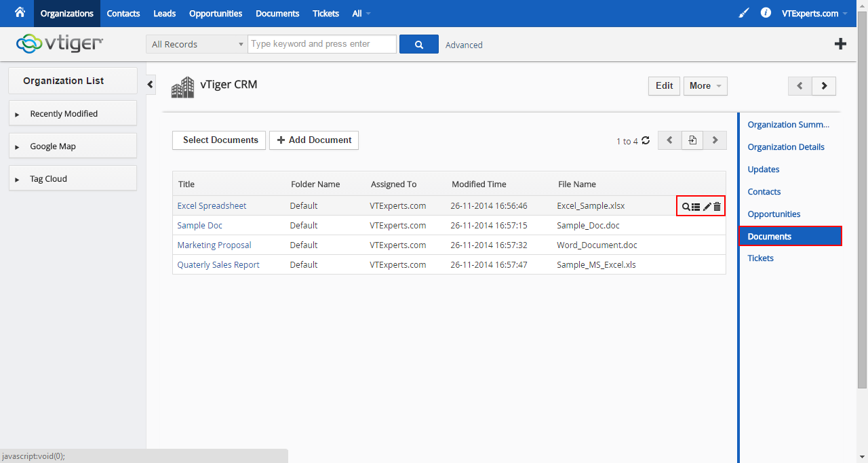
Task: Show the Organization Details tab
Action: tap(787, 147)
